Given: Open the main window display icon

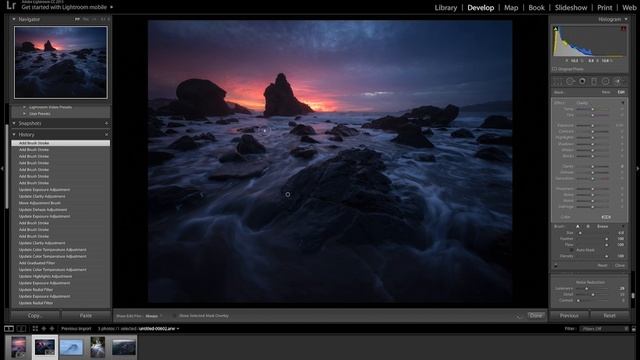Looking at the screenshot, I should 9,329.
